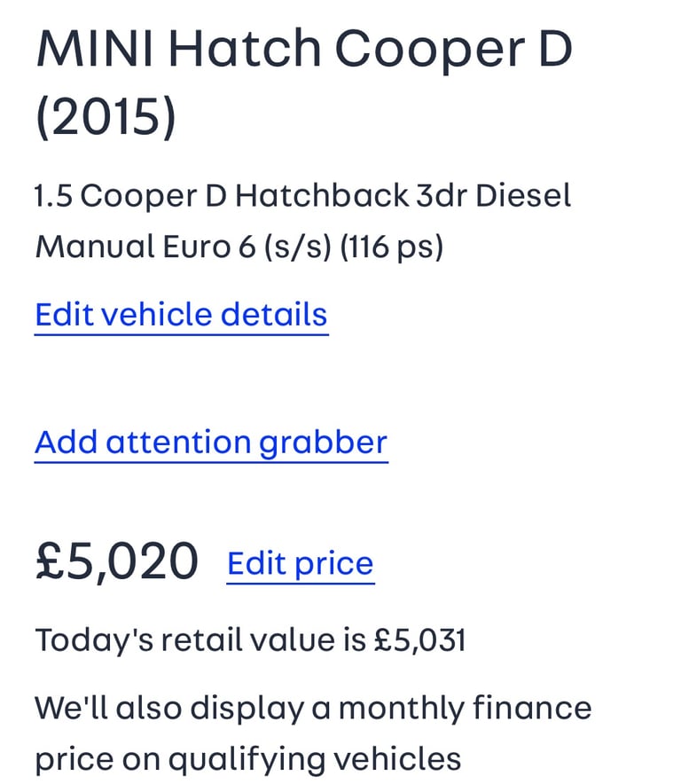Click the MINI Hatch Cooper D heading
681x784 pixels.
click(303, 50)
